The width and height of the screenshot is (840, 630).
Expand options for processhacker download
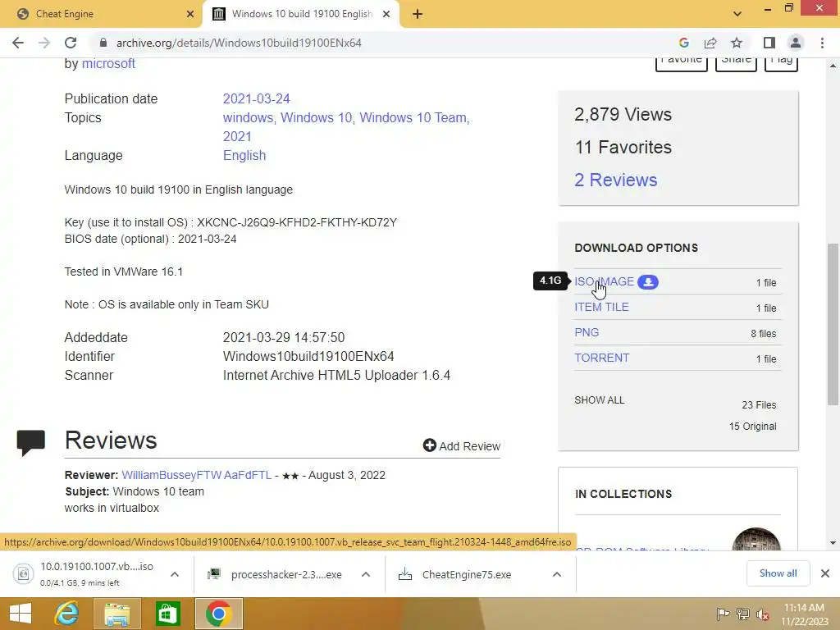[x=366, y=574]
